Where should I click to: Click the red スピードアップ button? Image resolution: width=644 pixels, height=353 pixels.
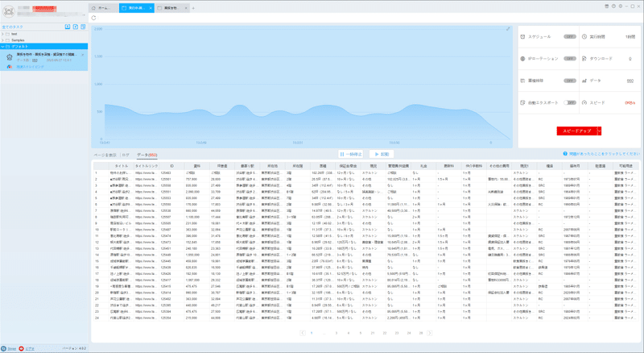tap(579, 131)
